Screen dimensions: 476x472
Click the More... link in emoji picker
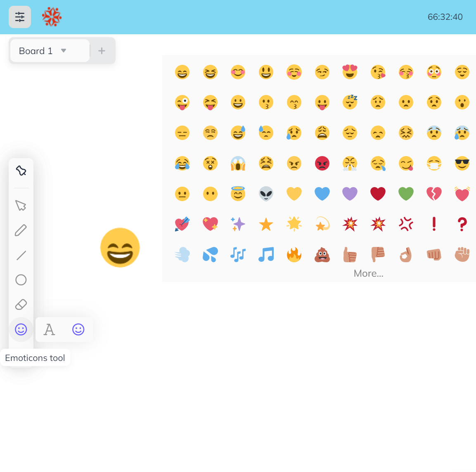(368, 273)
